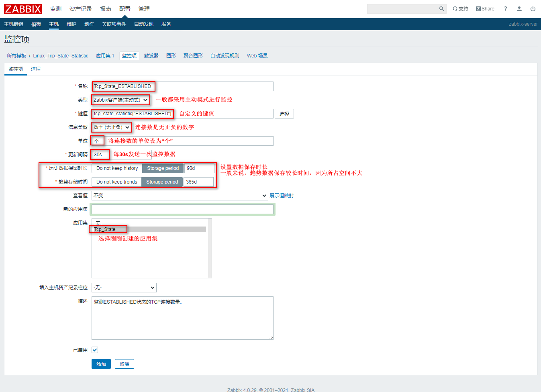Open 所有模板 breadcrumb link
Screen dimensions: 541x392
point(16,56)
